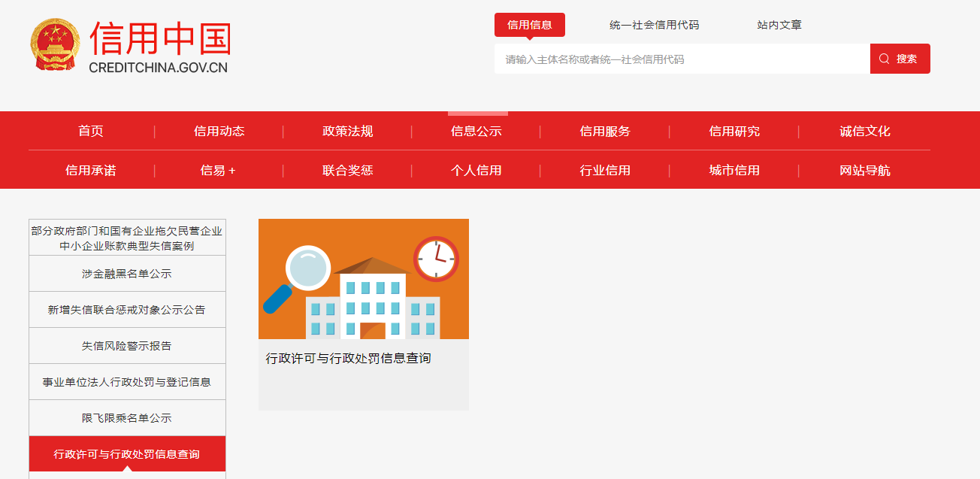Viewport: 980px width, 479px height.
Task: Type in the subject name search field
Action: 681,59
